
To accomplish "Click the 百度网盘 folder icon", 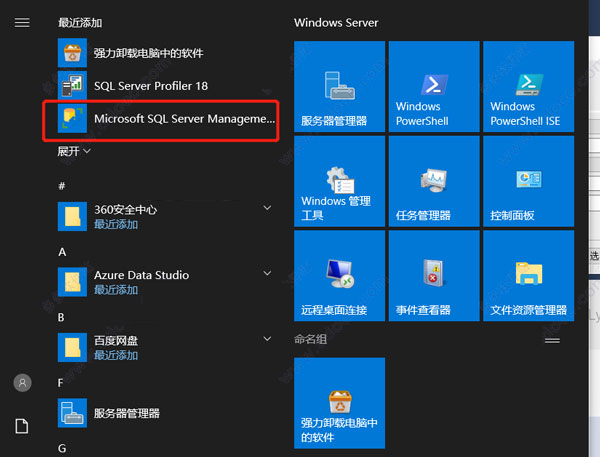I will [72, 348].
